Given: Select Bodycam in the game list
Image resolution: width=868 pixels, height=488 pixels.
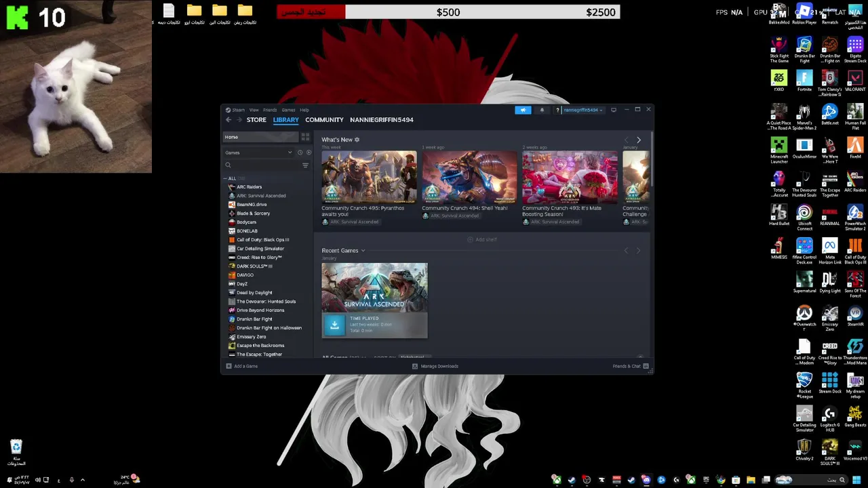Looking at the screenshot, I should 246,222.
